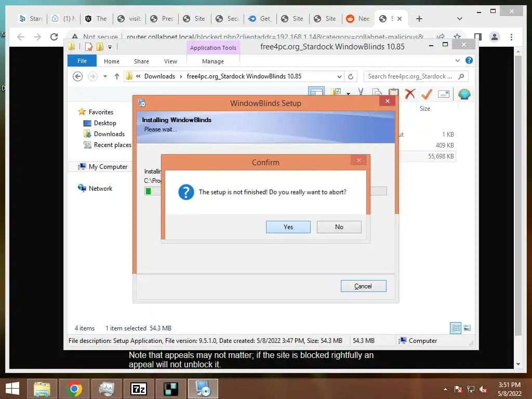This screenshot has height=399, width=532.
Task: Go back in File Explorer
Action: (78, 76)
